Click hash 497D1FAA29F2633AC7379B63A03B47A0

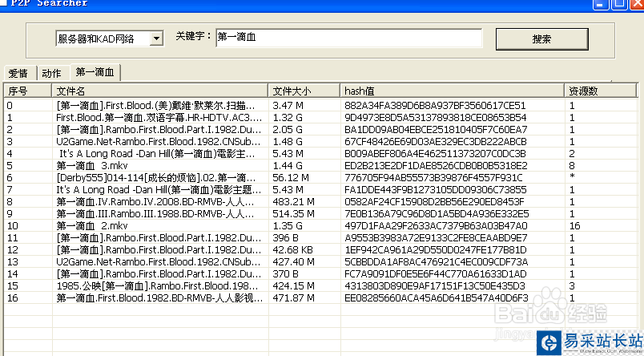click(x=436, y=225)
